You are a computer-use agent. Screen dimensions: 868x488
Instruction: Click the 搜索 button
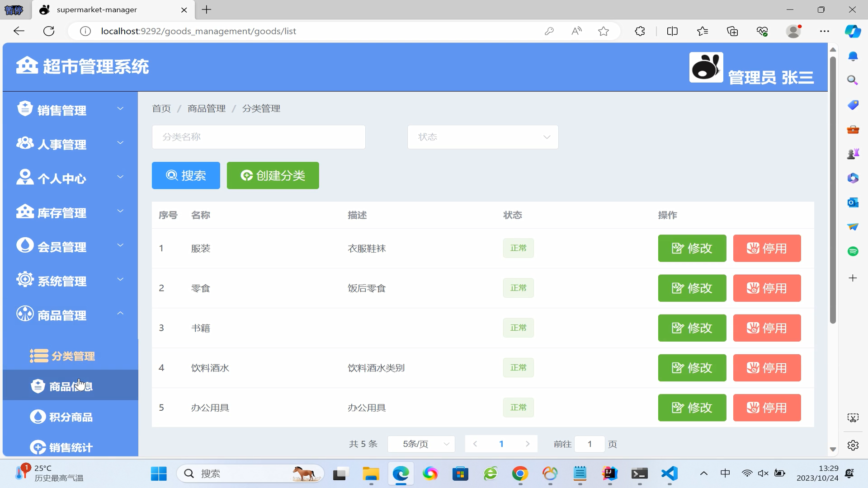click(x=186, y=175)
